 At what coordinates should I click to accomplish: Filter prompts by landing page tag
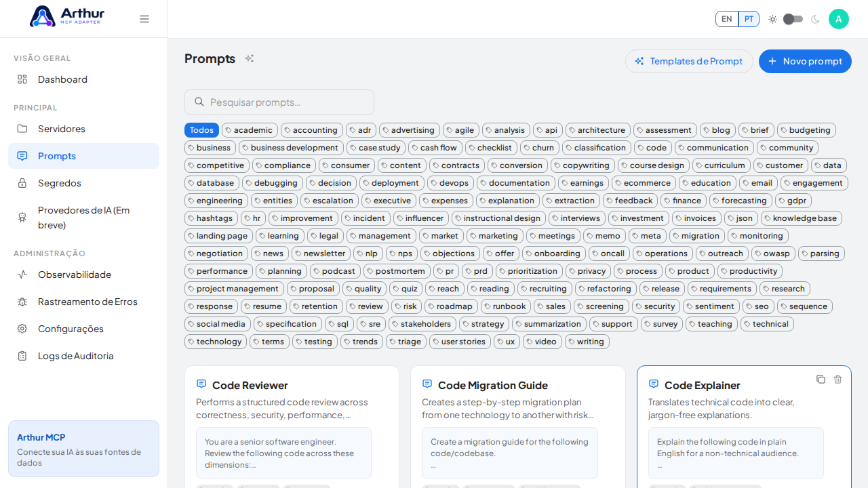[218, 236]
